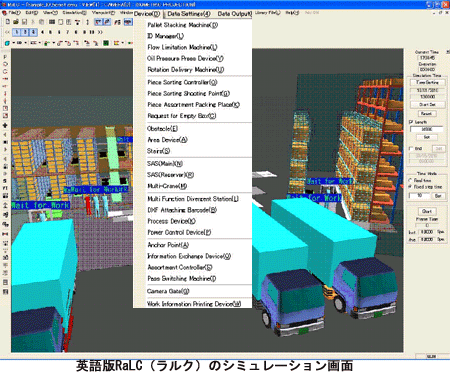Click the cyan cube device icon
The image size is (450, 383).
click(7, 43)
